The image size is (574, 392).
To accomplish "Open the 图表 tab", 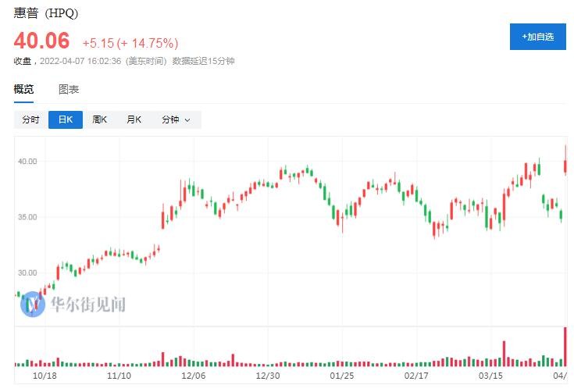I will pyautogui.click(x=69, y=89).
